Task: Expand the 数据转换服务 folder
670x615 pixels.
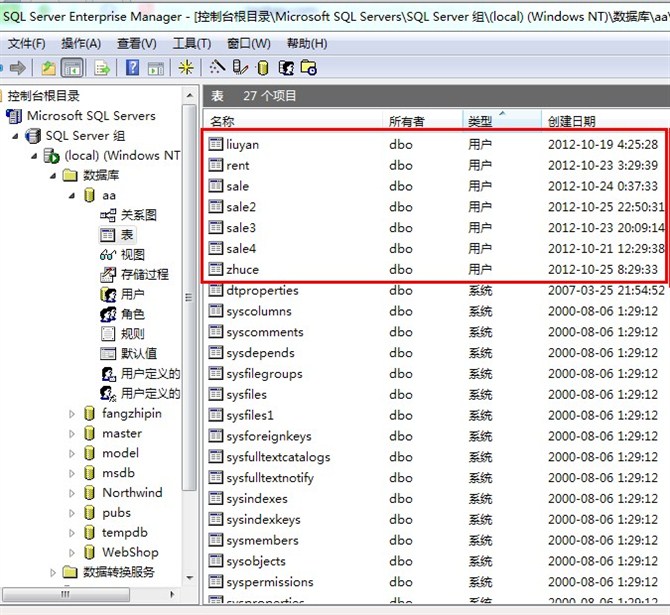Action: coord(53,572)
